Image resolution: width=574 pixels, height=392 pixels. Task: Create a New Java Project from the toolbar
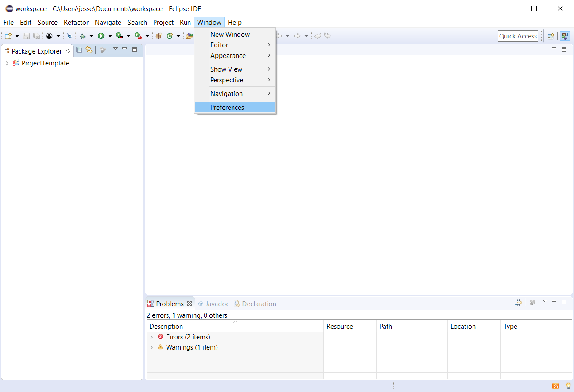click(x=158, y=35)
